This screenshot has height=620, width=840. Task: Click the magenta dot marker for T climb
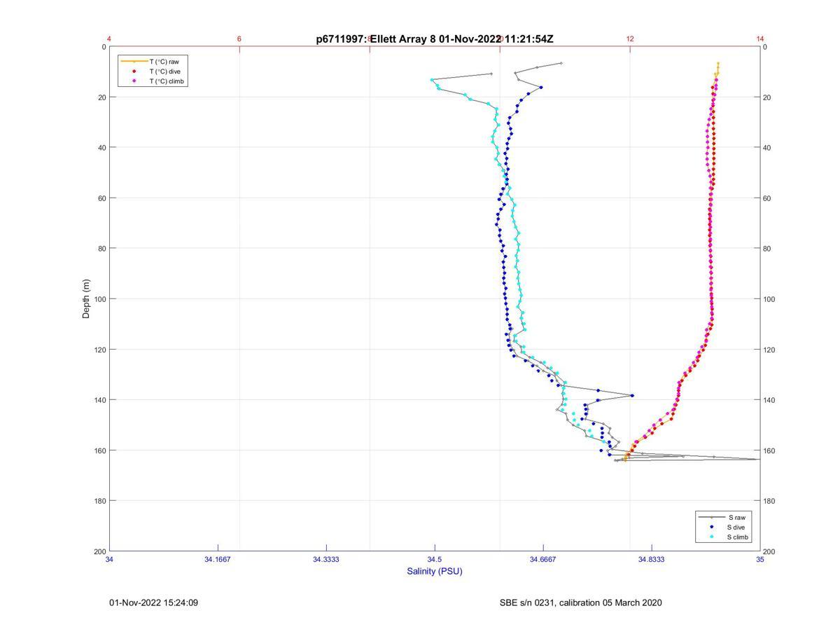click(x=134, y=81)
